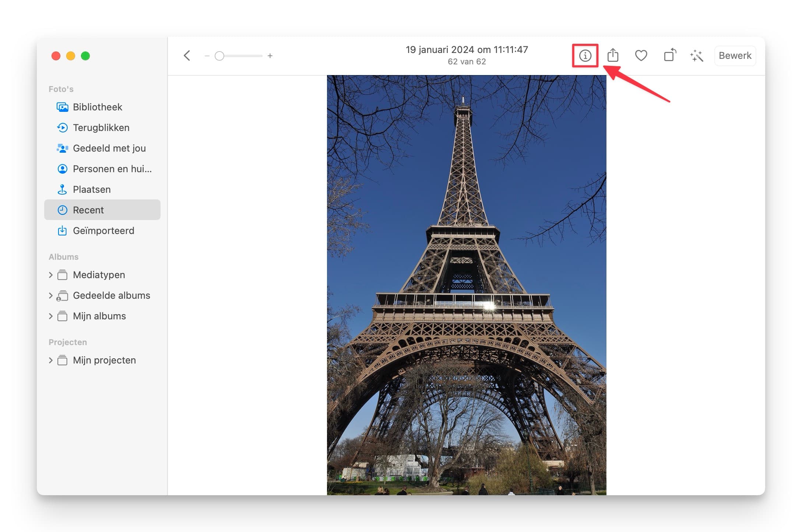Image resolution: width=802 pixels, height=532 pixels.
Task: Close the Photos window
Action: click(x=56, y=56)
